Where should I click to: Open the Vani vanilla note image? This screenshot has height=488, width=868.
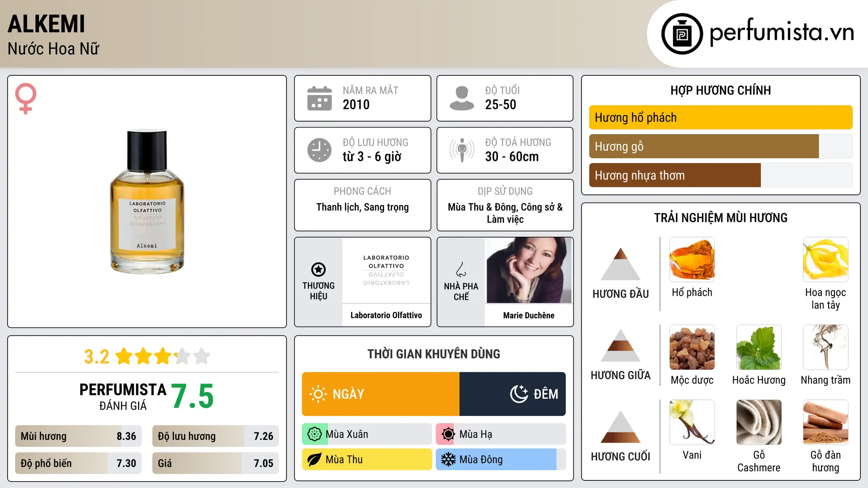click(x=692, y=422)
